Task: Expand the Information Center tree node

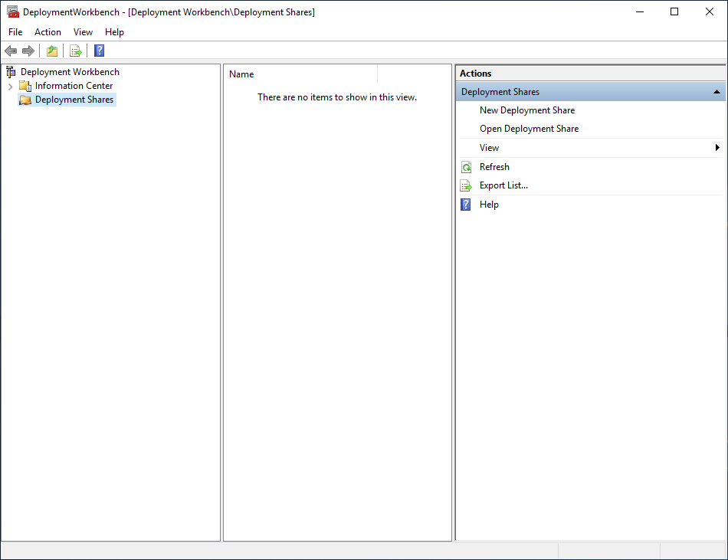Action: pyautogui.click(x=10, y=87)
